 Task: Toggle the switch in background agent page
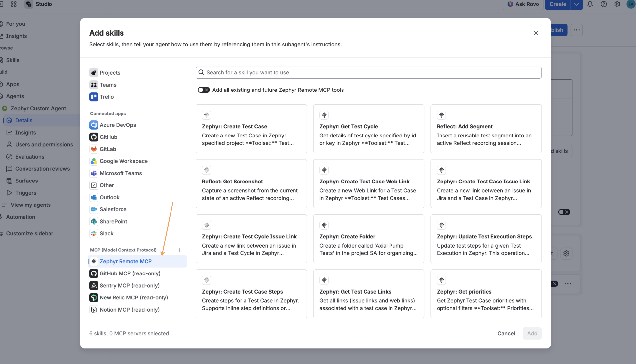564,212
